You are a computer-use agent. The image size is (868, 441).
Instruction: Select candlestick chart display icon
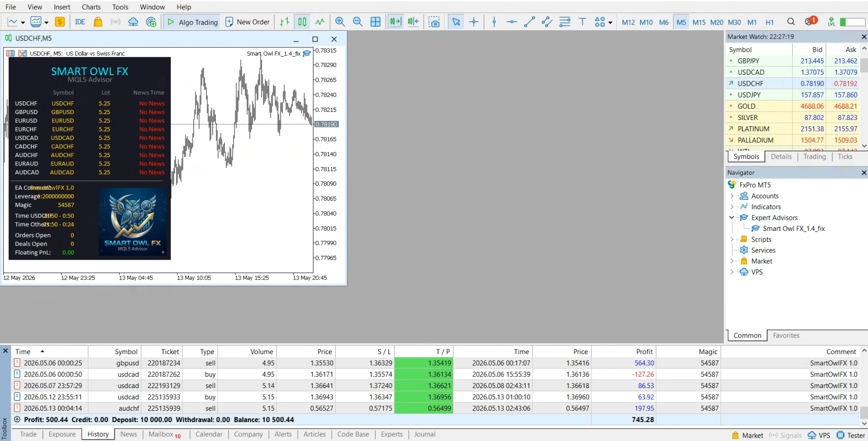point(302,22)
